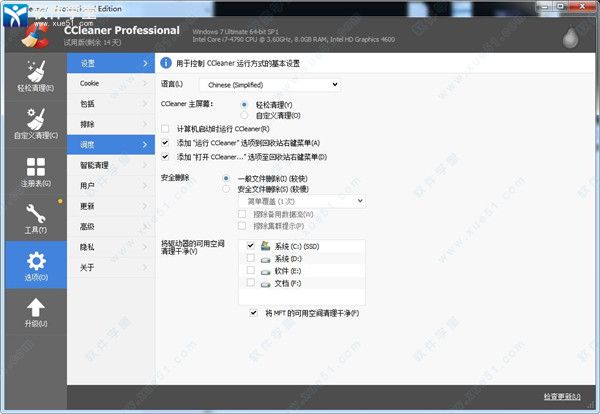The height and width of the screenshot is (414, 600).
Task: Open the 调度 (Scheduling) section
Action: click(111, 145)
